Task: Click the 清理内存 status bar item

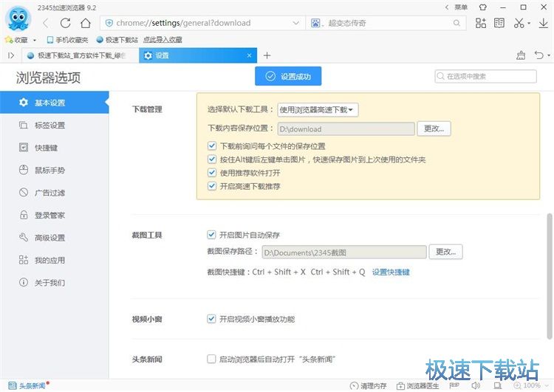Action: click(x=368, y=385)
